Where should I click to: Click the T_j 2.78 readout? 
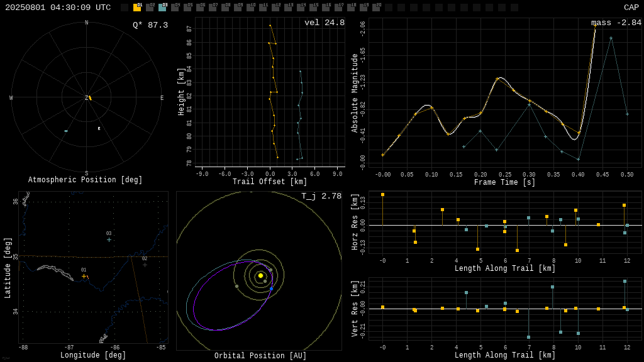click(321, 196)
